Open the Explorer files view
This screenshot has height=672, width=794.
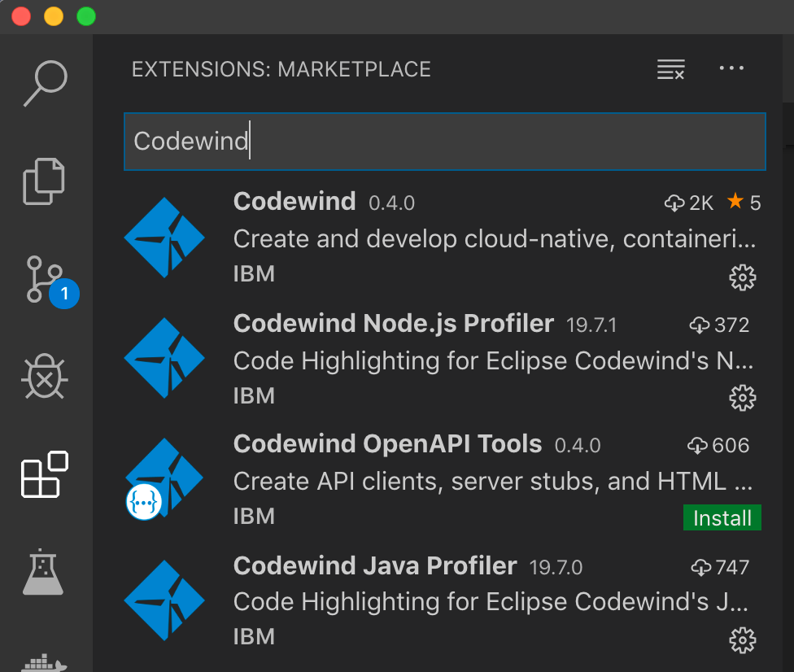click(x=44, y=181)
